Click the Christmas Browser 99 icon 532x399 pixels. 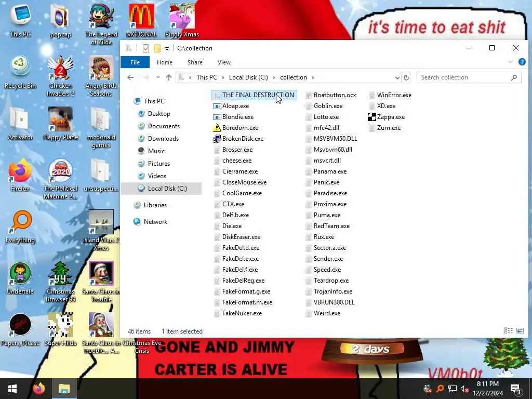(60, 282)
